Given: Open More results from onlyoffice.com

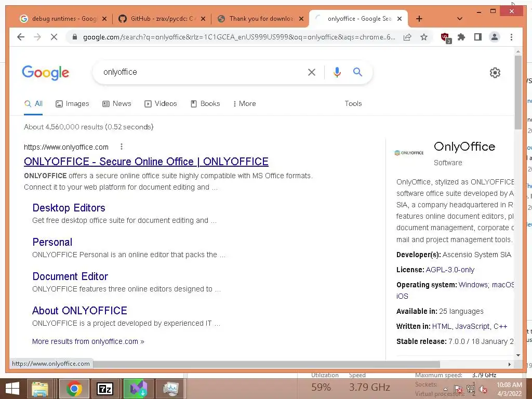Looking at the screenshot, I should [88, 341].
